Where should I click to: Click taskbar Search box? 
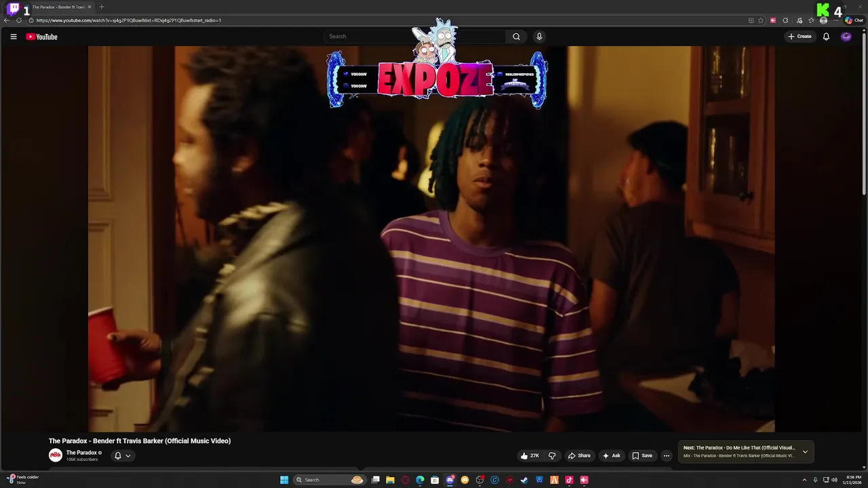click(330, 480)
